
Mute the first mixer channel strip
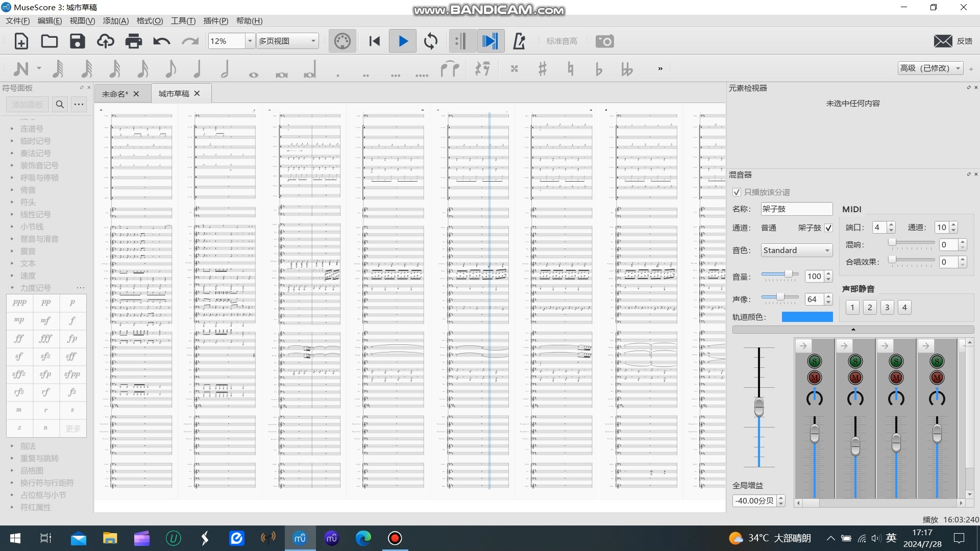click(x=814, y=378)
